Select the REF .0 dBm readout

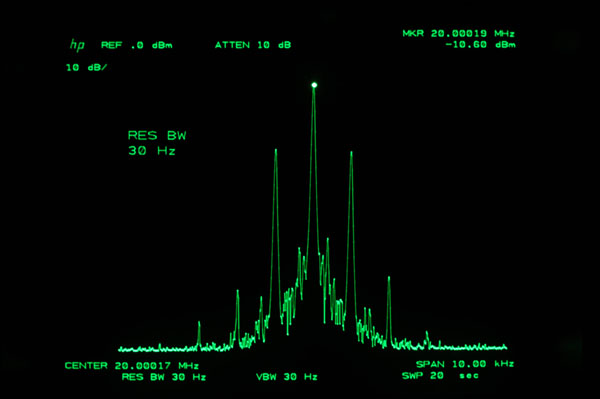(x=137, y=45)
